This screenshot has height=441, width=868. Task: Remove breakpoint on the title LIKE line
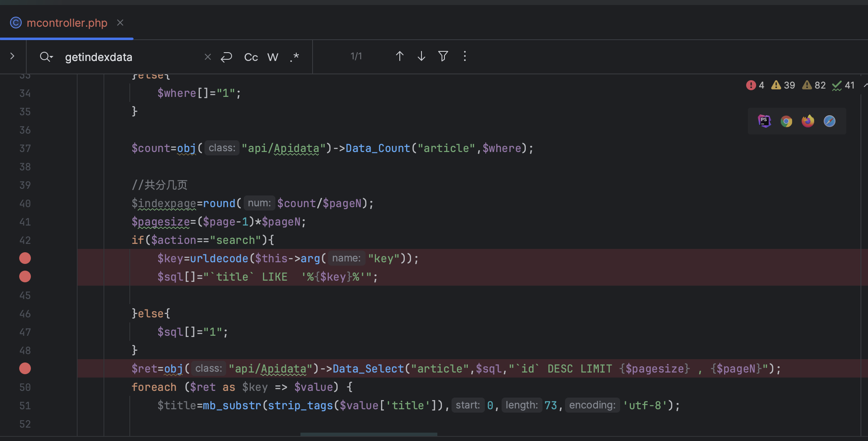click(25, 276)
